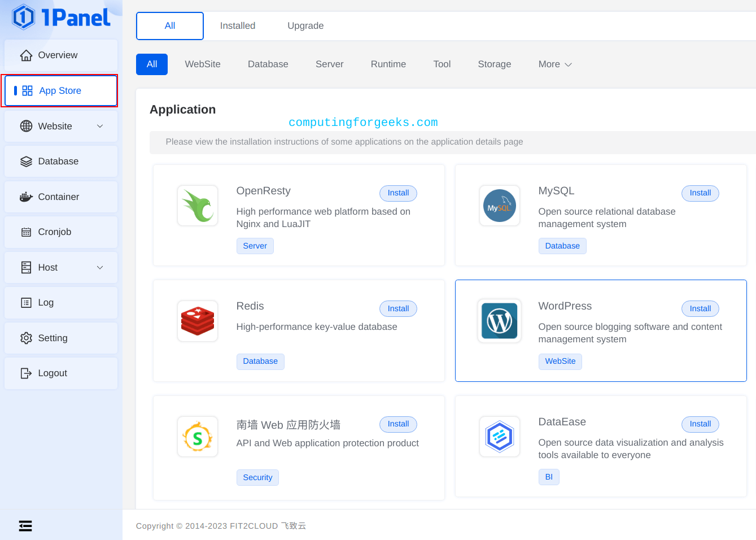Open the Overview page via its home icon
756x540 pixels.
[x=26, y=55]
